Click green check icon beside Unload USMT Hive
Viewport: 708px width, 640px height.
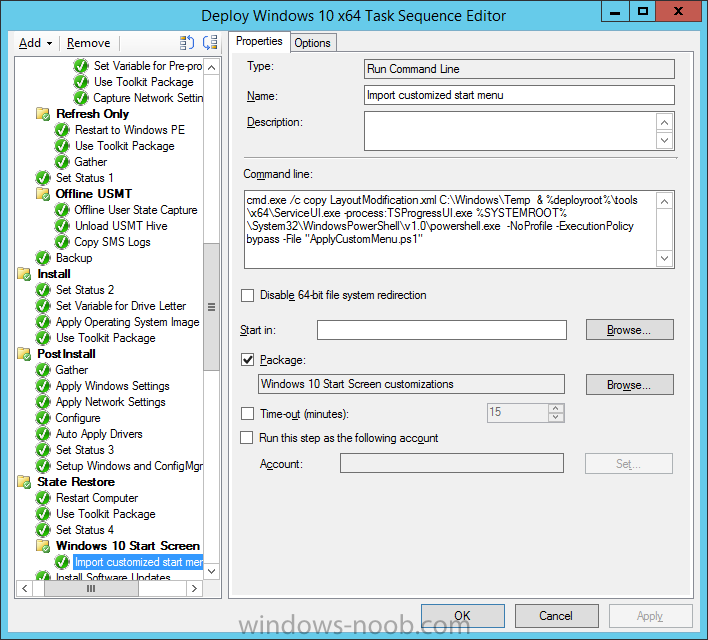(x=62, y=226)
